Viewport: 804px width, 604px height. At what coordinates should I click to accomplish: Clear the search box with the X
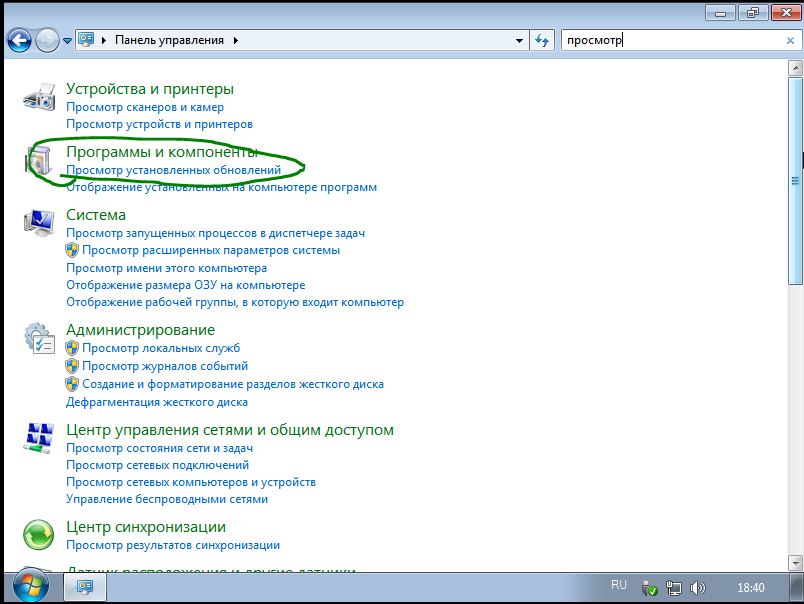(790, 41)
